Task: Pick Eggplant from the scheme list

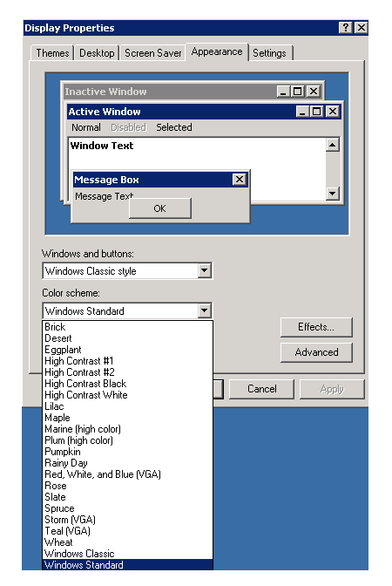Action: coord(128,350)
